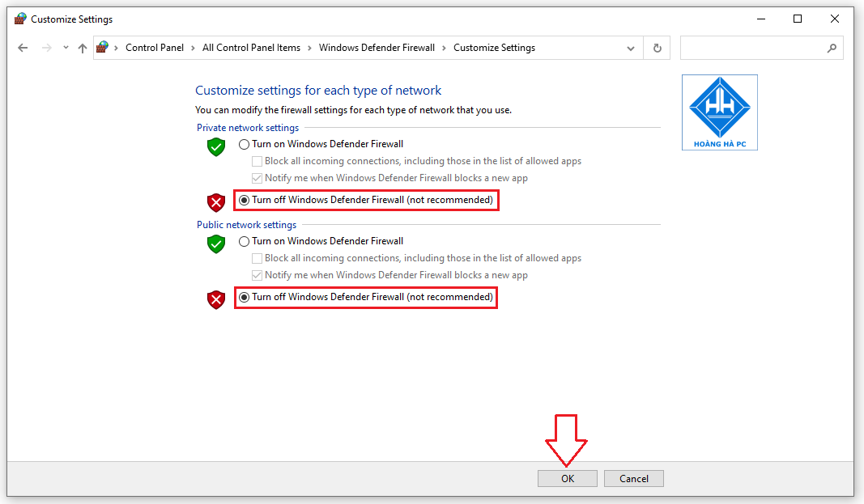Navigate to All Control Panel Items breadcrumb
The width and height of the screenshot is (864, 504).
coord(251,48)
